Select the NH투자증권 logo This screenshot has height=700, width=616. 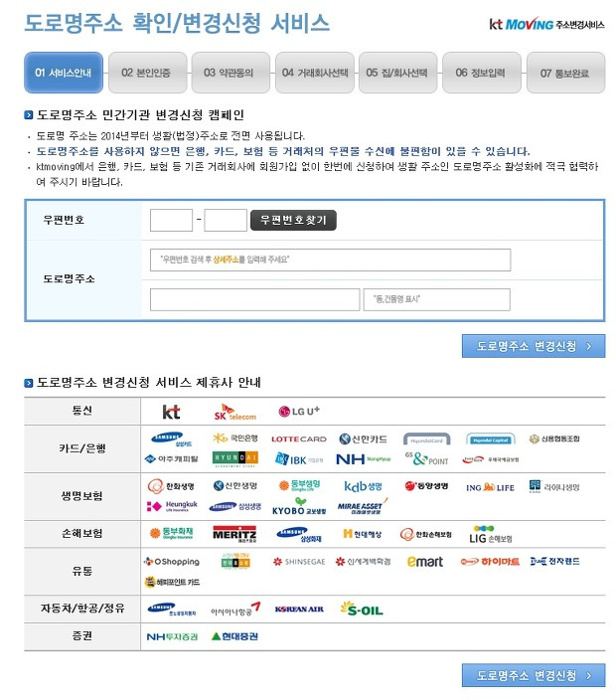click(172, 637)
